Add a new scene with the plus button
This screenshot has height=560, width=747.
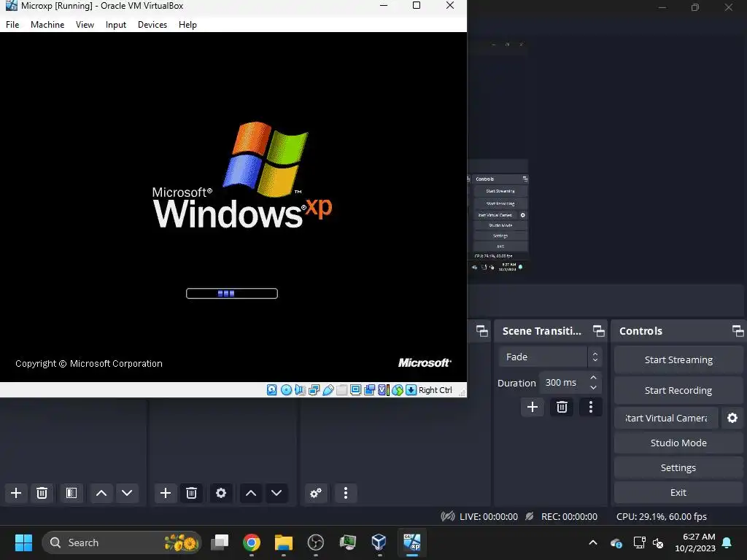(x=16, y=493)
